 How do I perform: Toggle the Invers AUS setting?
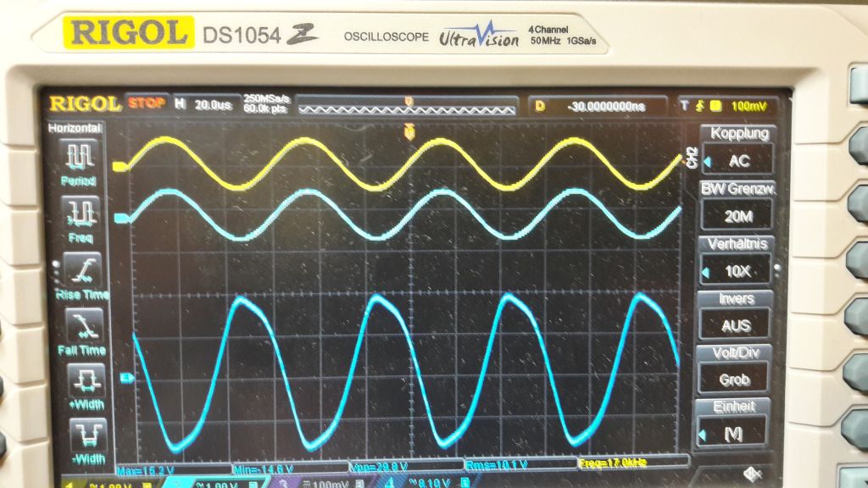(735, 315)
